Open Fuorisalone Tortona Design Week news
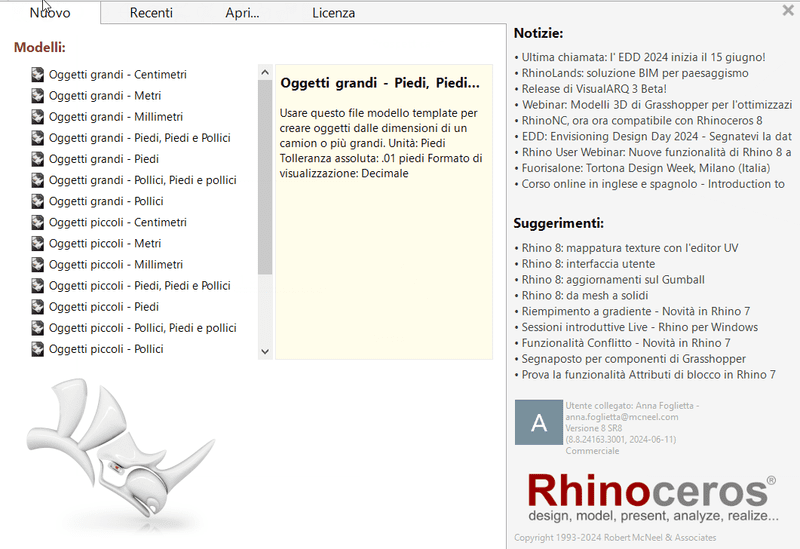This screenshot has height=549, width=800. (646, 168)
